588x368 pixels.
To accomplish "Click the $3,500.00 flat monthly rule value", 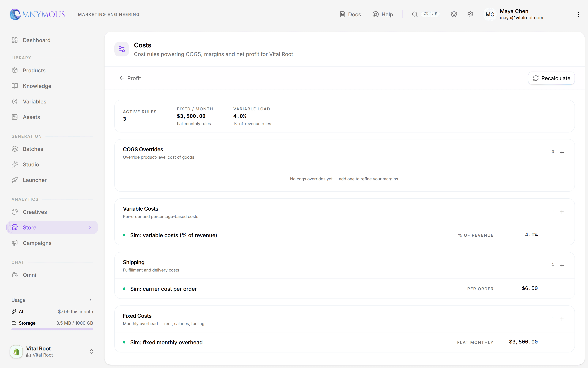I will click(x=523, y=342).
